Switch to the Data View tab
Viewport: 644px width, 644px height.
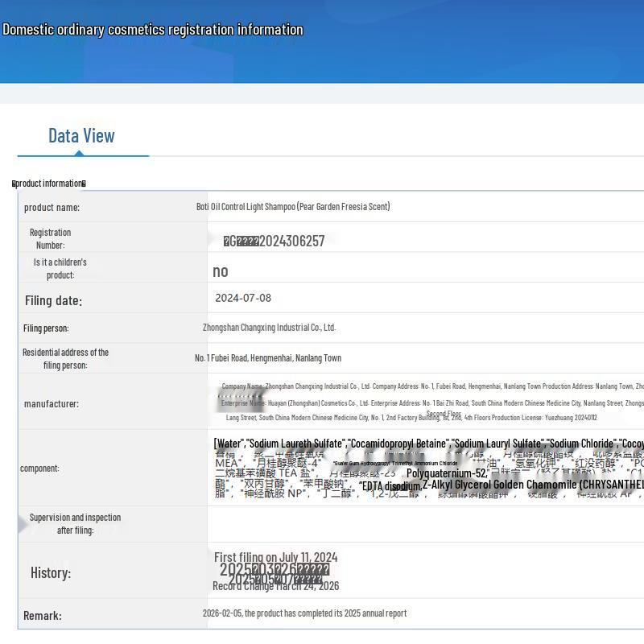[81, 136]
